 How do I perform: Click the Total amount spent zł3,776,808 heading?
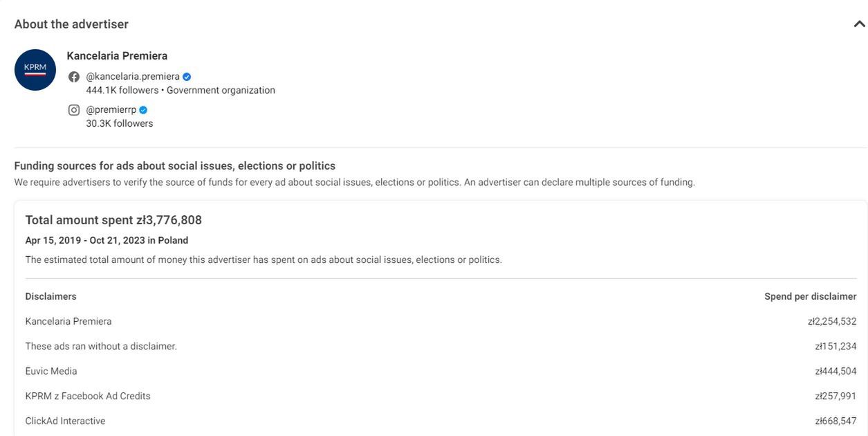[x=113, y=220]
